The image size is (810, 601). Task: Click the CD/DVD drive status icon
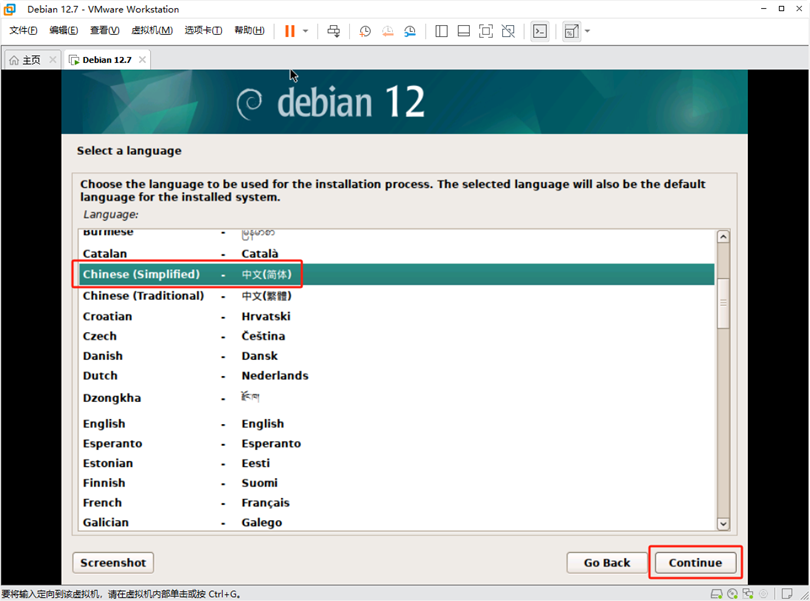point(733,594)
